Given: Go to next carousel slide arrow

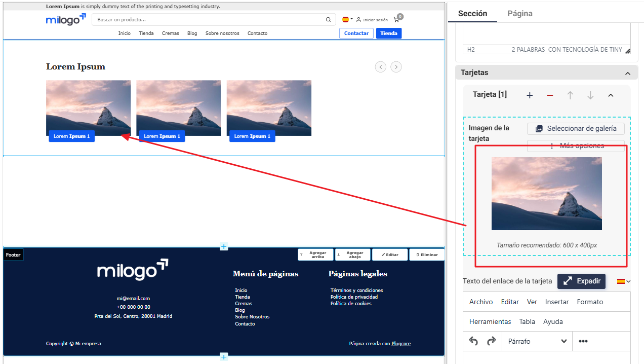Looking at the screenshot, I should pyautogui.click(x=396, y=67).
